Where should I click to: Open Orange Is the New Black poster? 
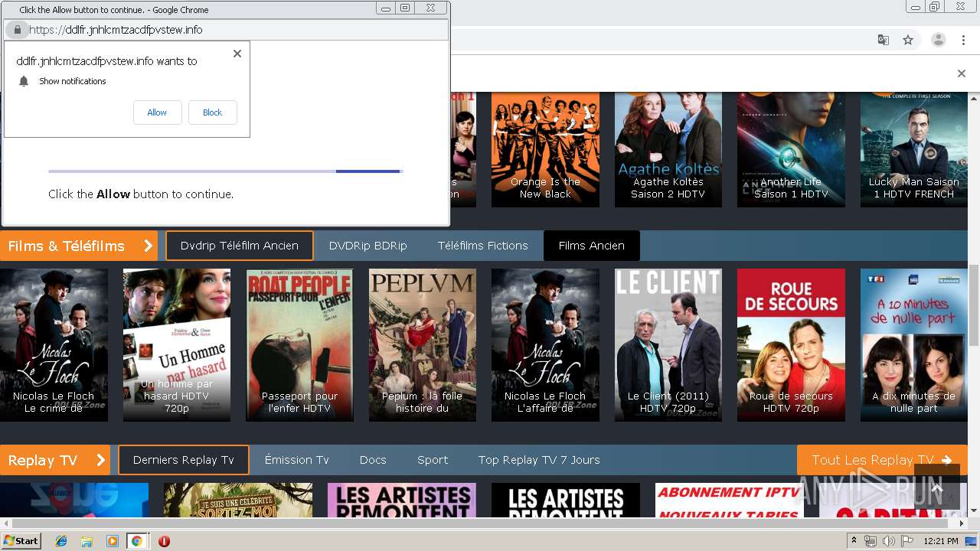545,149
